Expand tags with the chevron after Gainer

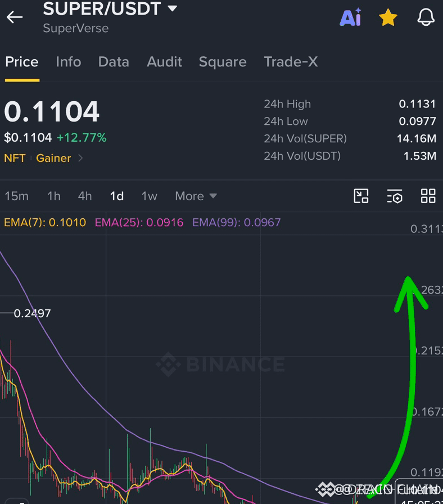tap(80, 158)
